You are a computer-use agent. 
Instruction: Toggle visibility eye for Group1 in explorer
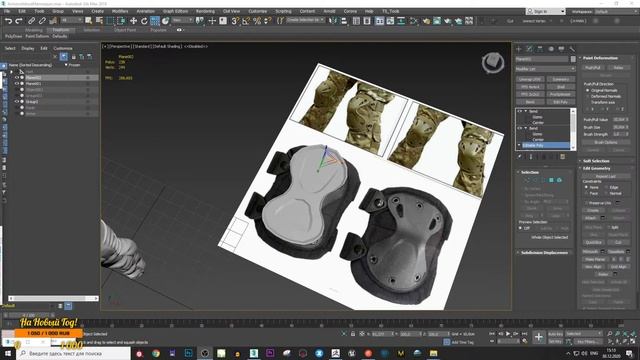click(17, 102)
